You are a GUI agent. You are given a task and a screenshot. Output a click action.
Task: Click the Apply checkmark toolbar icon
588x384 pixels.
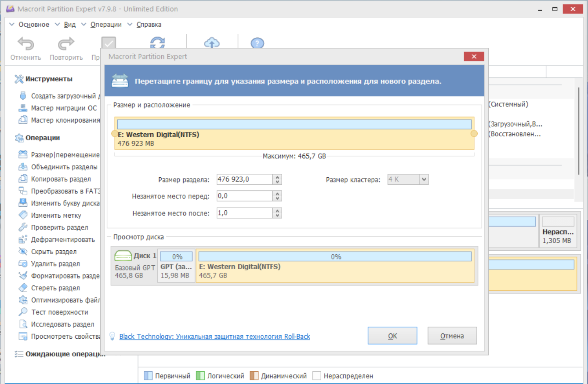(x=109, y=43)
